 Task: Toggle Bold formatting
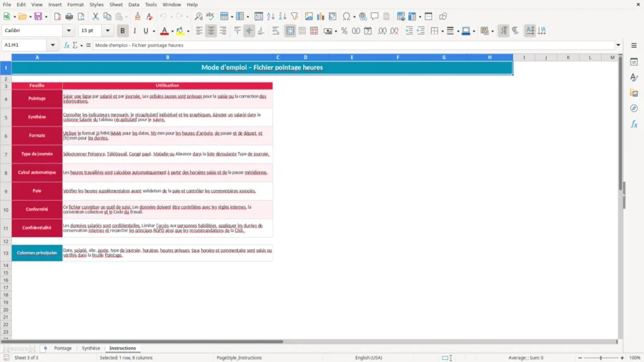pyautogui.click(x=123, y=31)
